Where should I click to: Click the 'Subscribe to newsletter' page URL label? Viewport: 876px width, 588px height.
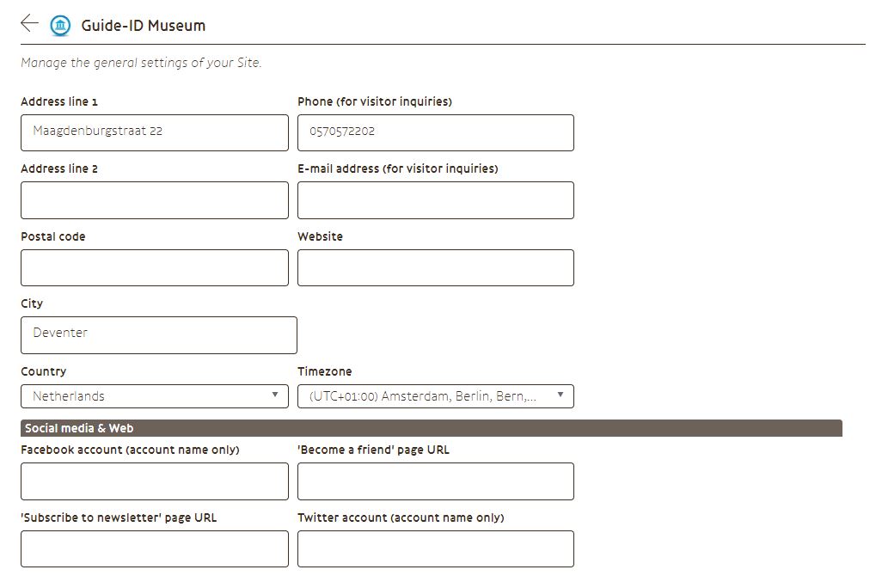(119, 518)
